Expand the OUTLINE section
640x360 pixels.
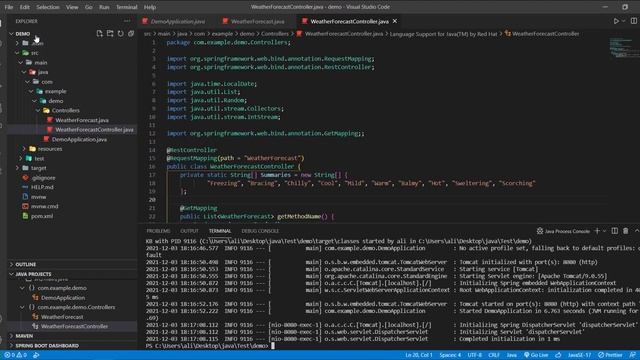pyautogui.click(x=25, y=264)
